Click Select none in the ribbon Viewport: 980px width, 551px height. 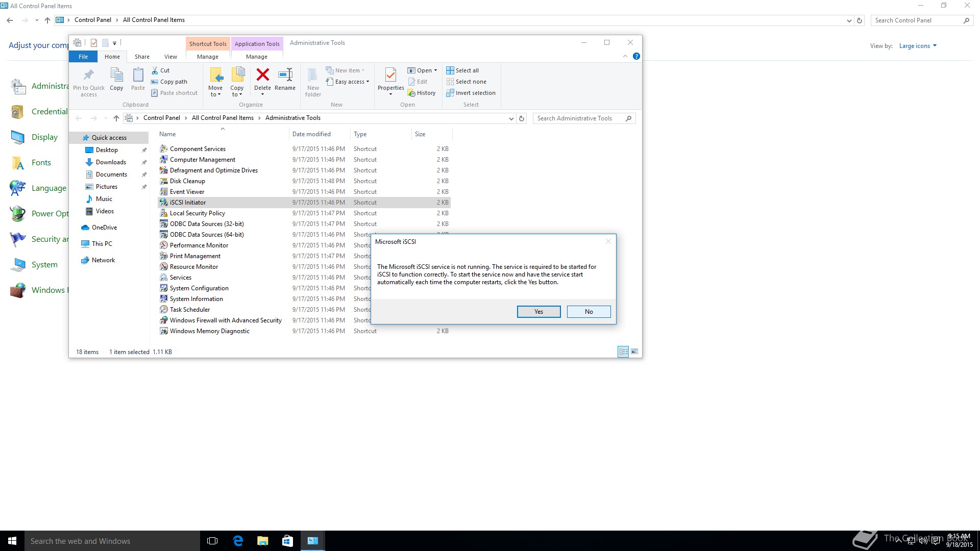click(466, 82)
